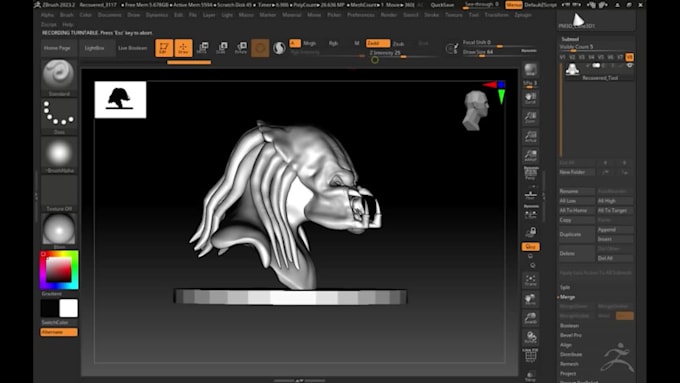Click the Frame icon in right shelf
The image size is (680, 383).
[530, 280]
